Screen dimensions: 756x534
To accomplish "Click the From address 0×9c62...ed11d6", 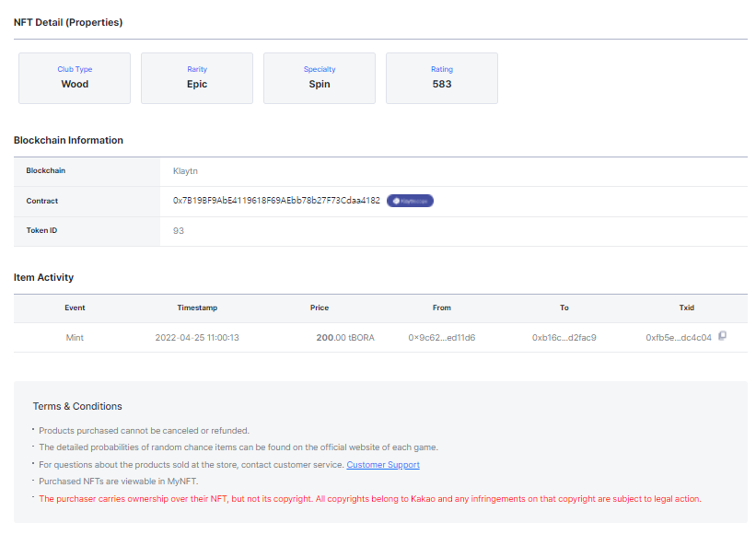I will click(x=442, y=337).
